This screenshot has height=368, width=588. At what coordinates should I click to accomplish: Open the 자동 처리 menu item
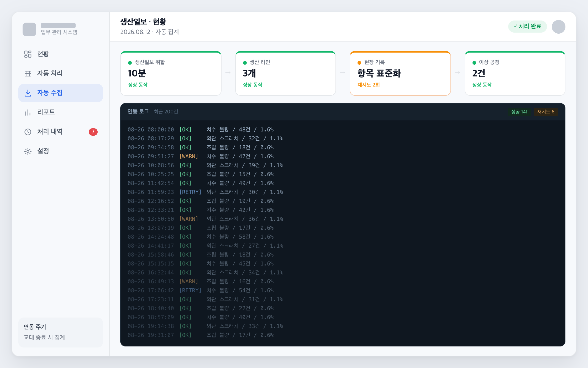click(61, 73)
